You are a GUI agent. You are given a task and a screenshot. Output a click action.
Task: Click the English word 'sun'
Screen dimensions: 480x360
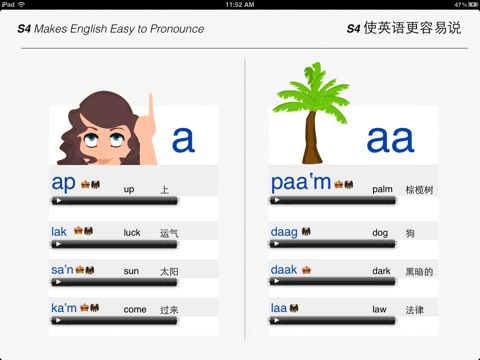(131, 271)
